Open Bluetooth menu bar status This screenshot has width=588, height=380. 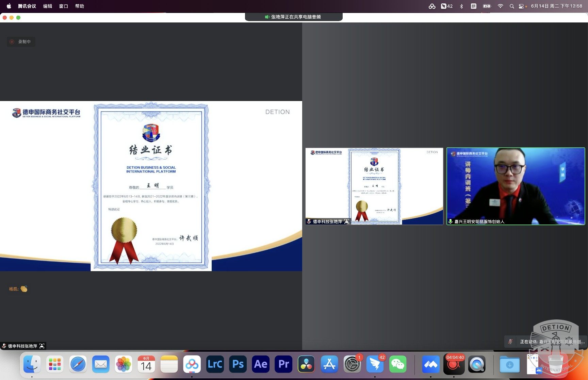461,6
